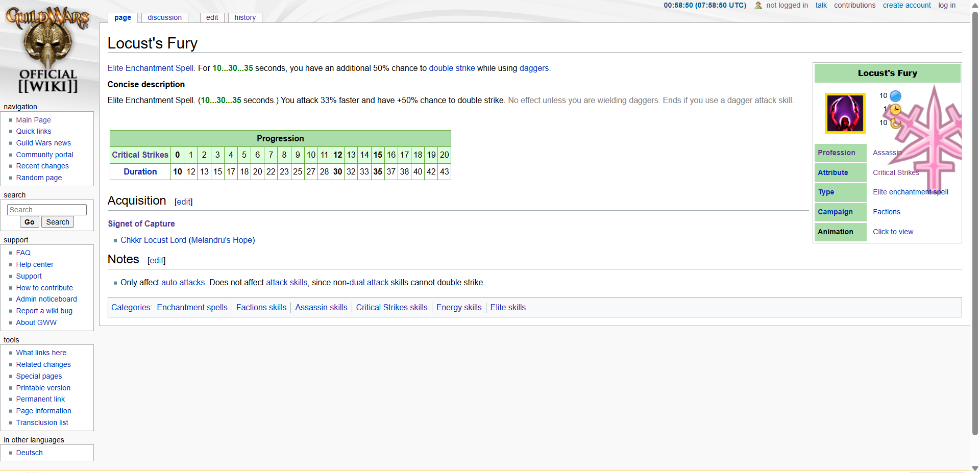The height and width of the screenshot is (473, 980).
Task: Open Special pages link
Action: [39, 376]
